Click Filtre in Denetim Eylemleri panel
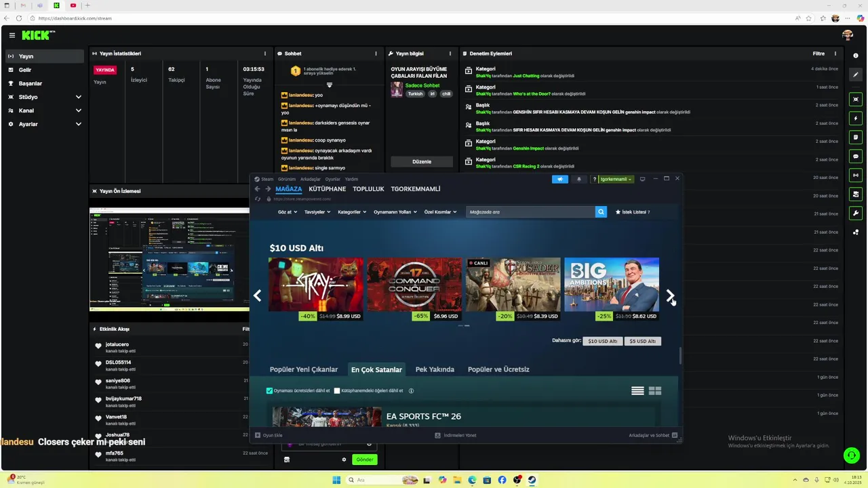The width and height of the screenshot is (868, 488). click(x=818, y=54)
